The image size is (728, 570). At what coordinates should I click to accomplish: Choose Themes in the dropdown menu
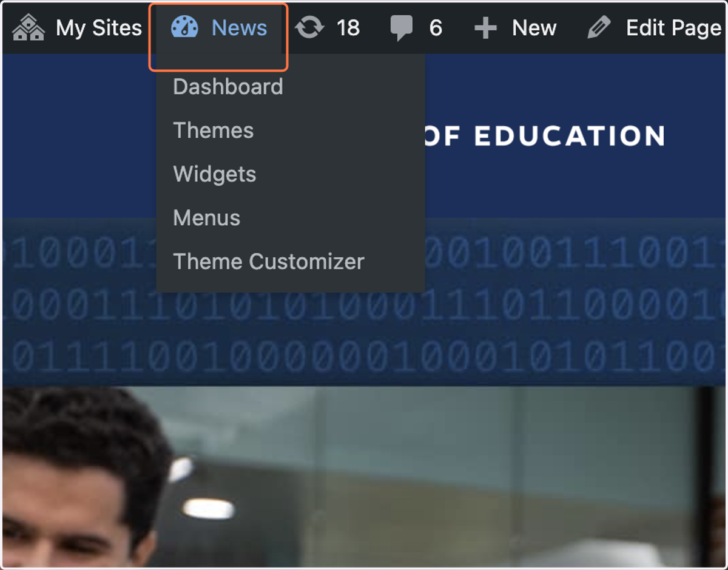point(214,131)
